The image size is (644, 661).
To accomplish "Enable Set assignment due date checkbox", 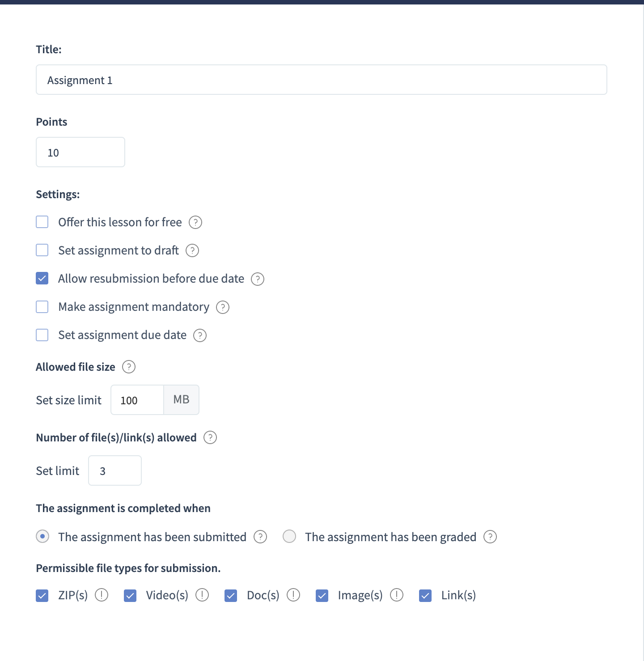I will 42,335.
